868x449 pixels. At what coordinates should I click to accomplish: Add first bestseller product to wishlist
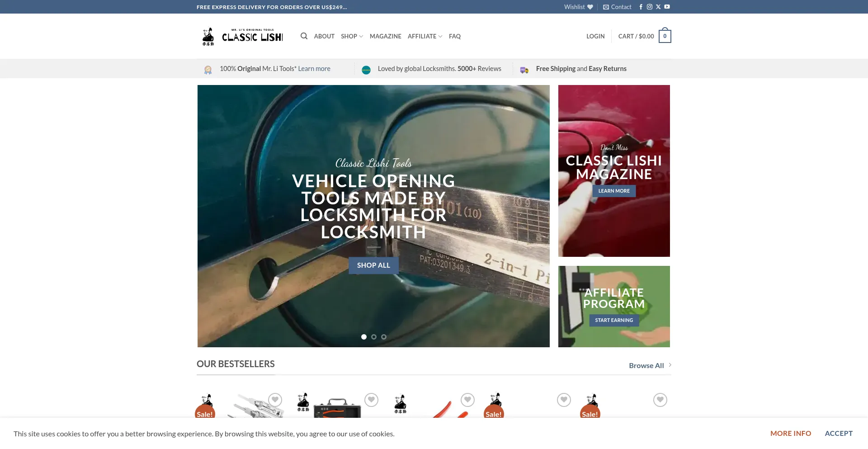click(275, 400)
